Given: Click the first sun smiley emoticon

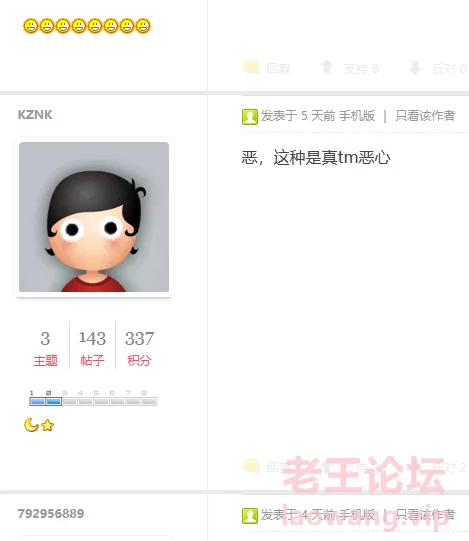Looking at the screenshot, I should pyautogui.click(x=31, y=26).
